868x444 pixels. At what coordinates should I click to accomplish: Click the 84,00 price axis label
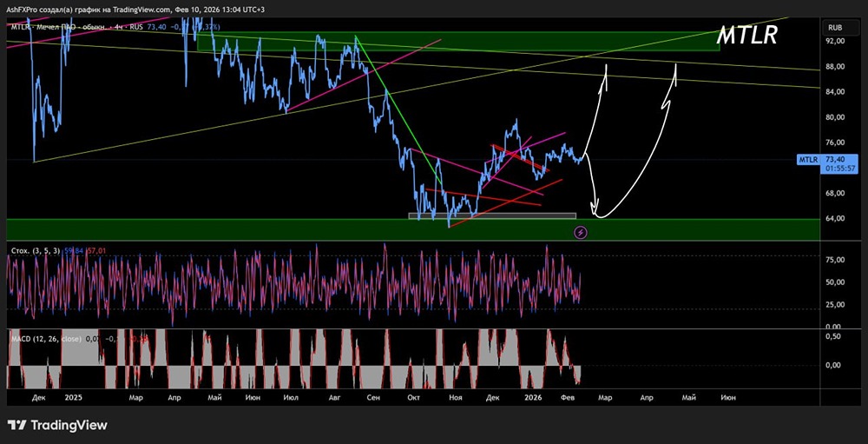pos(835,92)
